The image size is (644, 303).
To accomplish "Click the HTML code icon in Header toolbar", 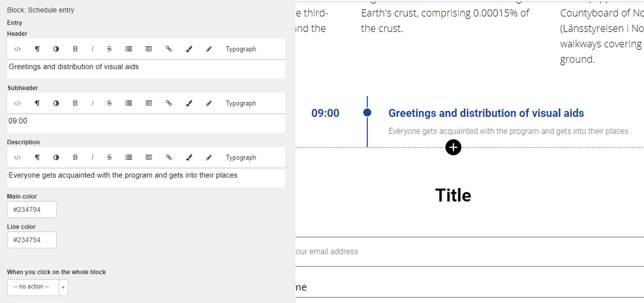I will pos(17,49).
